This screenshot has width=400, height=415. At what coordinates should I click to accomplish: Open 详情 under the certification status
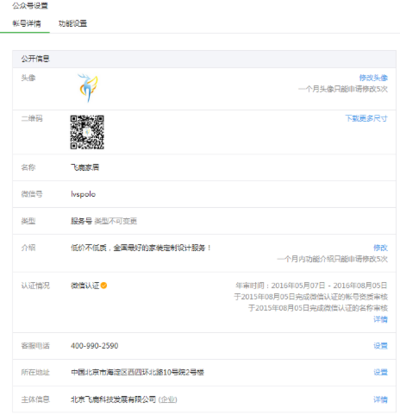pos(380,319)
